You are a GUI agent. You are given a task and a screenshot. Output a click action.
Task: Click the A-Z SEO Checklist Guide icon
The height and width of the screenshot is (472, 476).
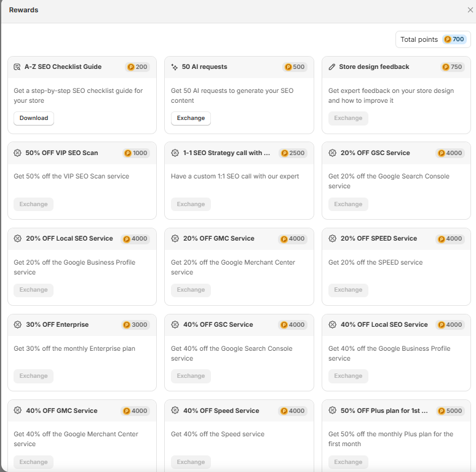[x=17, y=66]
